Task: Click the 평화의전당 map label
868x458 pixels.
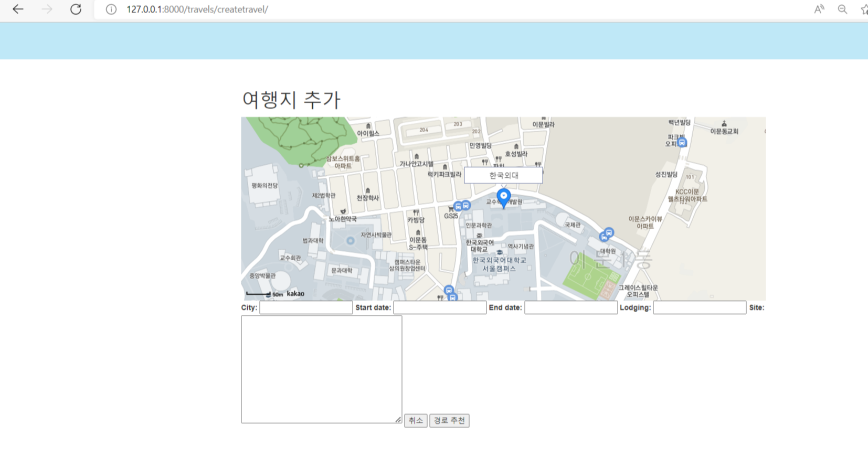Action: (x=265, y=186)
